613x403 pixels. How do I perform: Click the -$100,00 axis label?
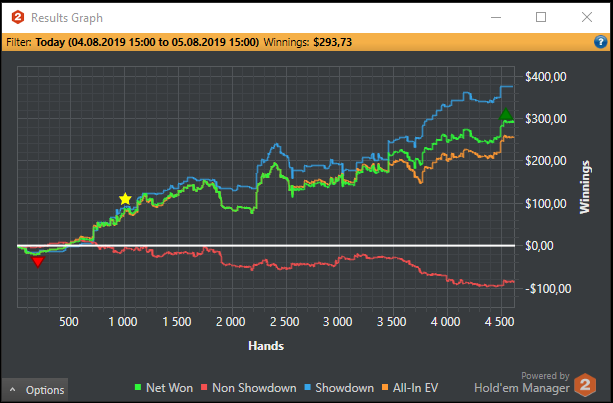click(548, 288)
